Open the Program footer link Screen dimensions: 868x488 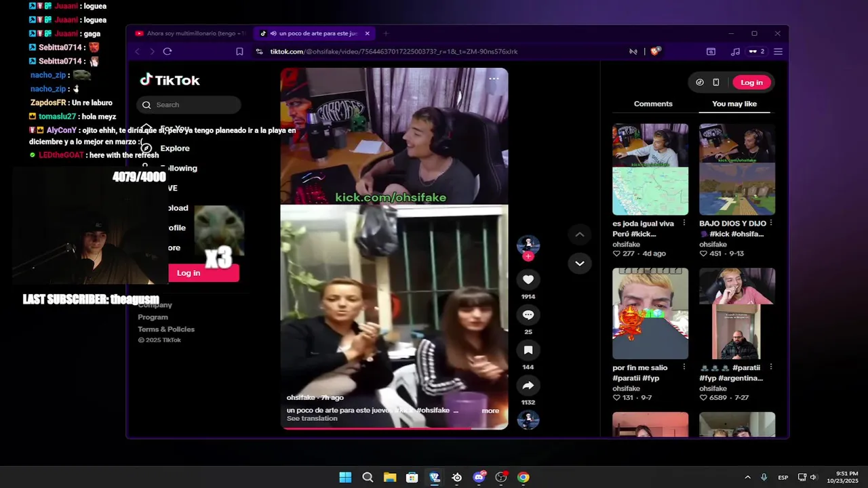(x=153, y=317)
